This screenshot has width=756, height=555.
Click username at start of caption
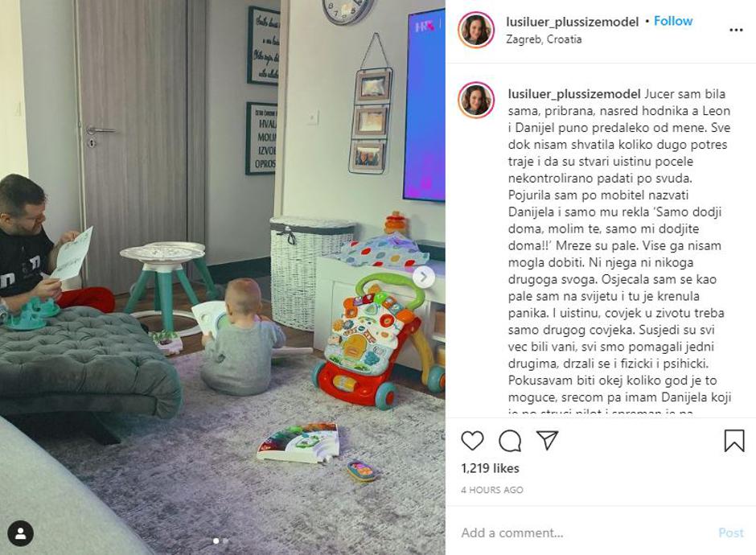[574, 93]
